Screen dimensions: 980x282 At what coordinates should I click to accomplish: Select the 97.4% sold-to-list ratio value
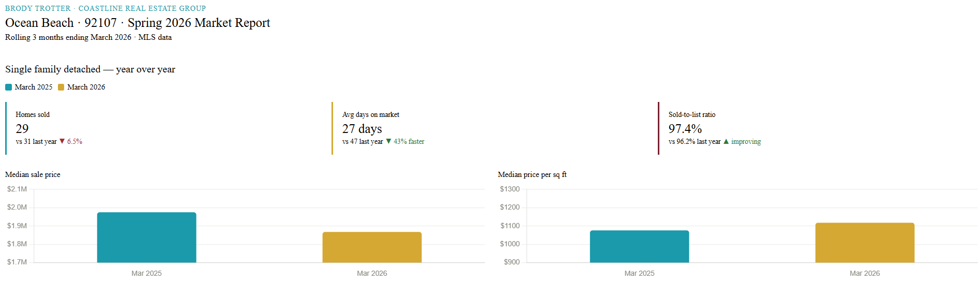click(x=685, y=128)
